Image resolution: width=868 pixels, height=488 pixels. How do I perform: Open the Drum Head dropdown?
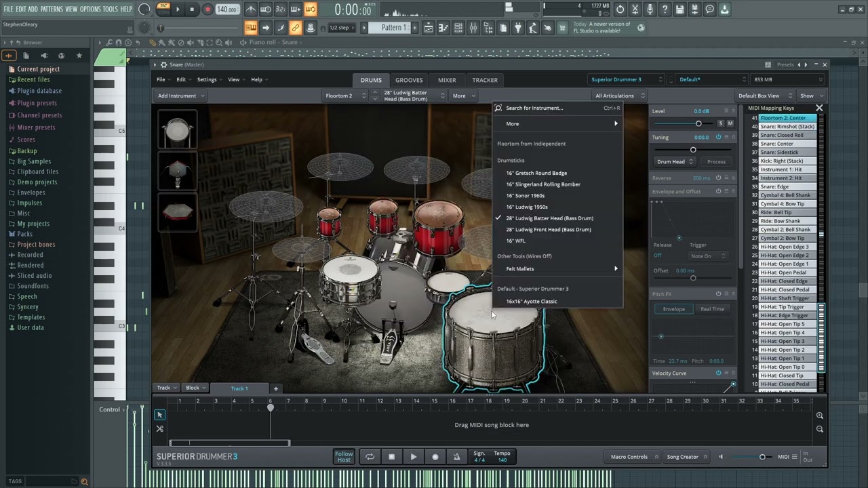coord(675,161)
